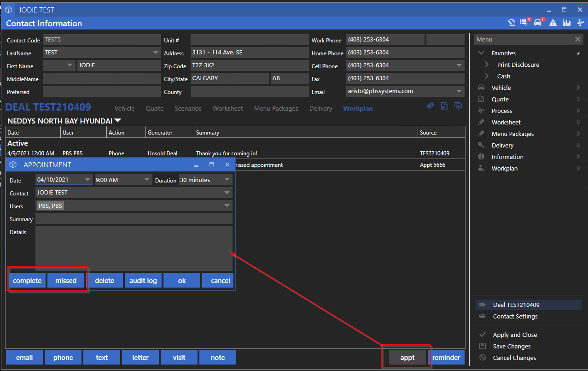This screenshot has width=588, height=371.
Task: Expand the Cash favorites item
Action: (x=487, y=76)
